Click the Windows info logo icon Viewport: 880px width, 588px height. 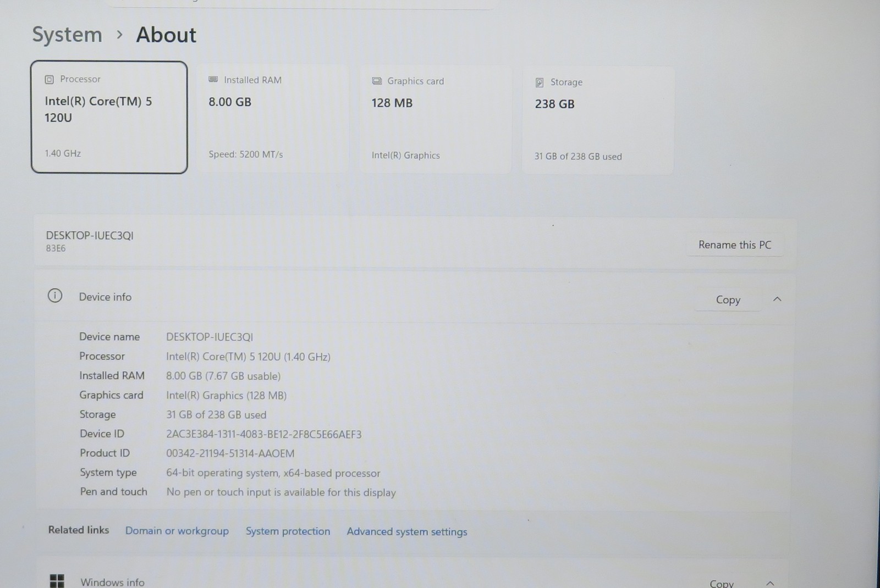click(x=57, y=581)
